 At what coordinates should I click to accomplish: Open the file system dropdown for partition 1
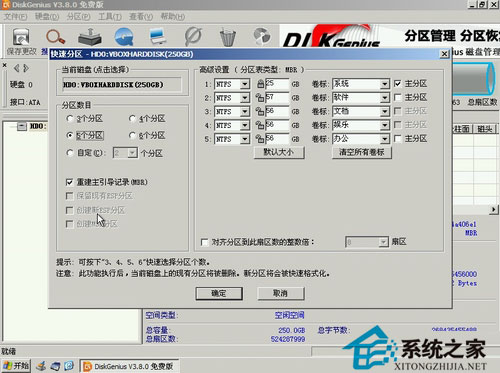coord(245,84)
